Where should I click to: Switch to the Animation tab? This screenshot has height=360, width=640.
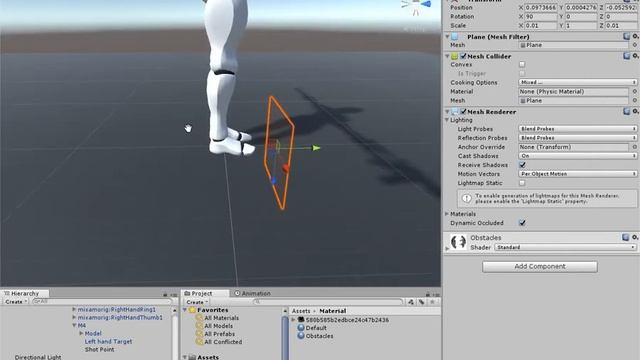pos(252,293)
